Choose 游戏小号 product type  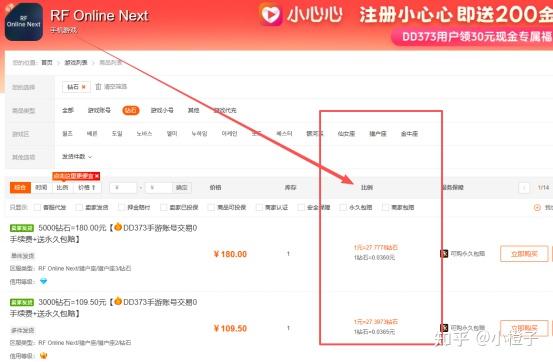click(x=162, y=110)
